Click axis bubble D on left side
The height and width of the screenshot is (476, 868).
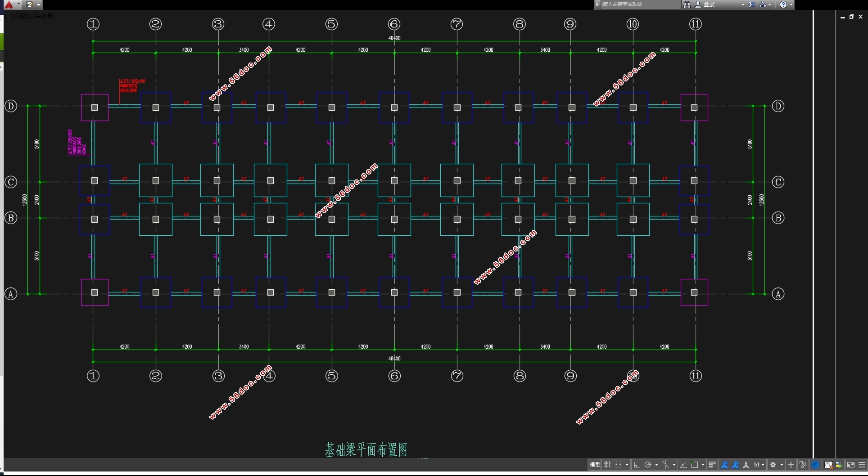[10, 106]
